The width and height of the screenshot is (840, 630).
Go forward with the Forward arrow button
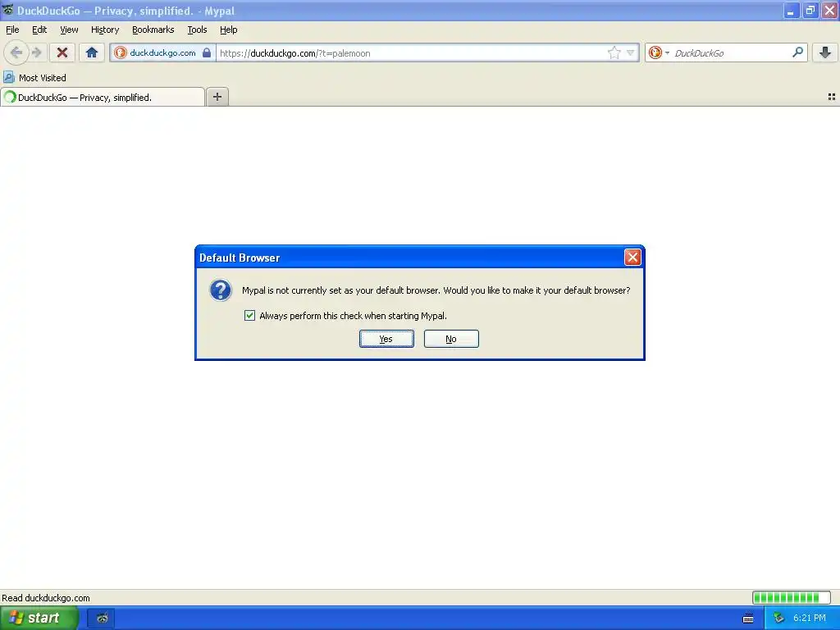[x=36, y=52]
